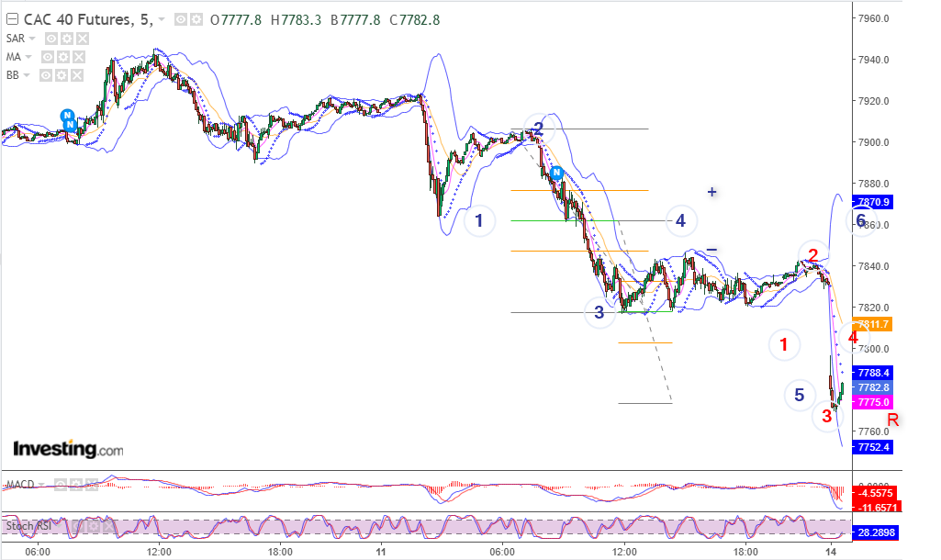
Task: Select the red R text label
Action: (x=893, y=420)
